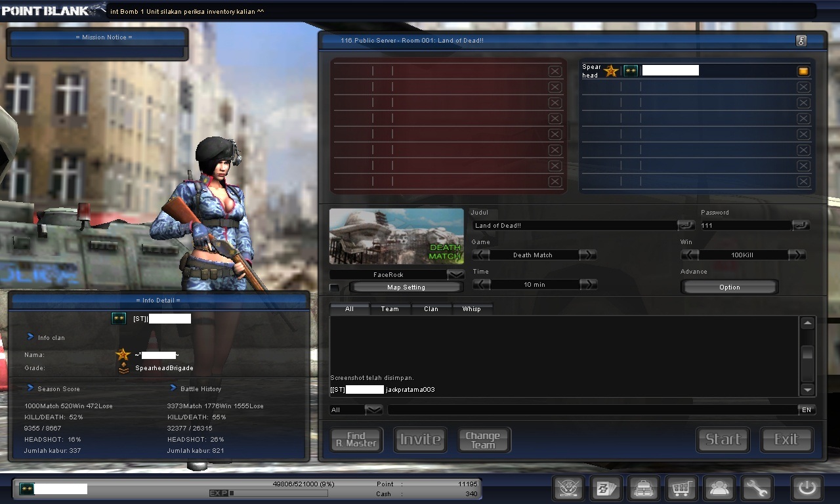
Task: Click the gold star rank icon in blue slot
Action: (612, 71)
